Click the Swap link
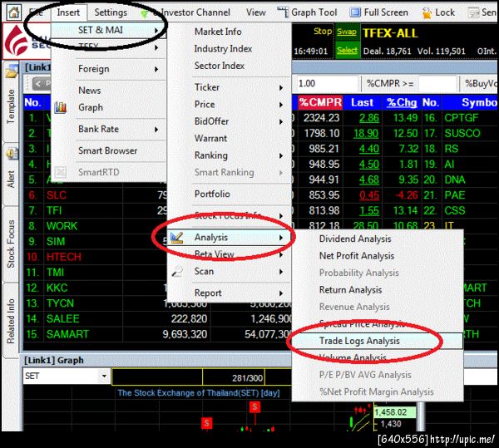 click(x=347, y=32)
